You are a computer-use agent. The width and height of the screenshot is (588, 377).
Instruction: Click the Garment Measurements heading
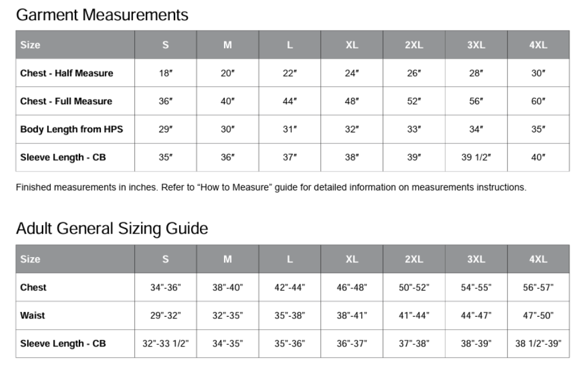(102, 15)
